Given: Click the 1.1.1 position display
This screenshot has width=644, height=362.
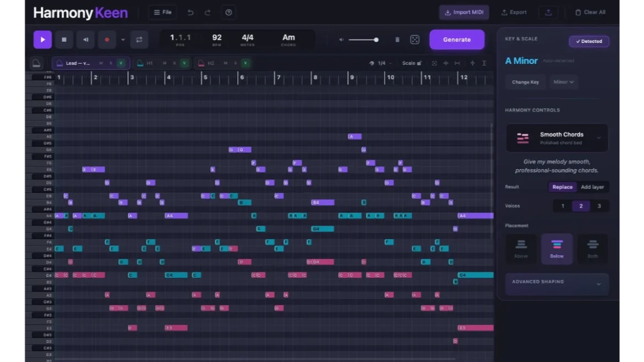Looking at the screenshot, I should click(181, 40).
